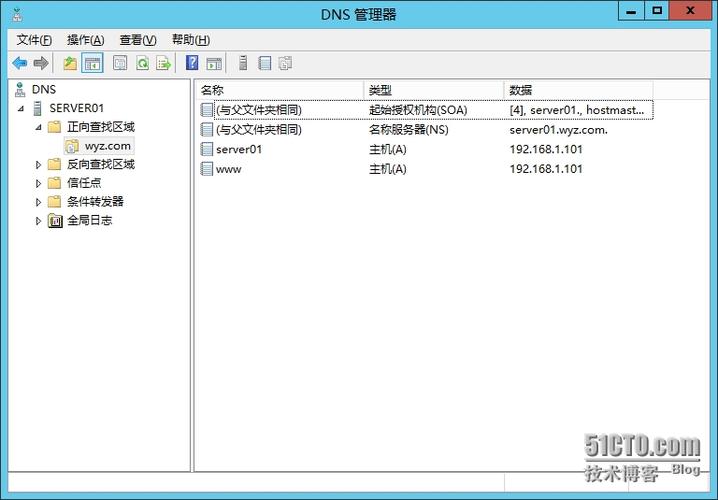This screenshot has height=500, width=718.
Task: Click the SOA record icon
Action: tap(207, 110)
